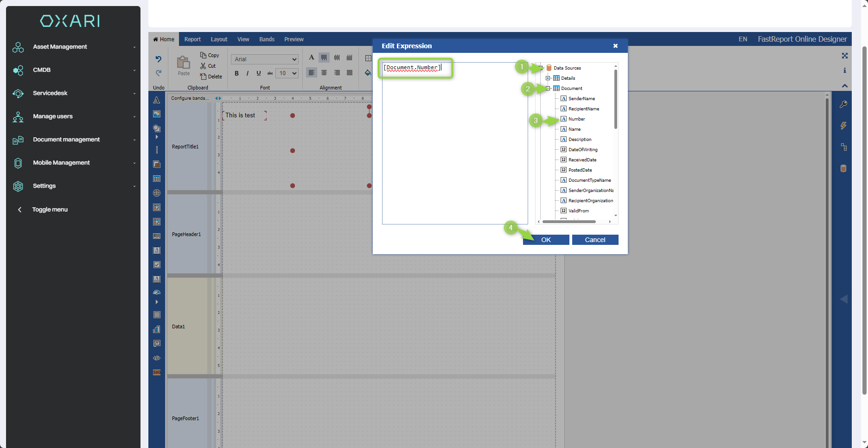The image size is (868, 448).
Task: Click the fill color bucket icon
Action: coord(368,73)
